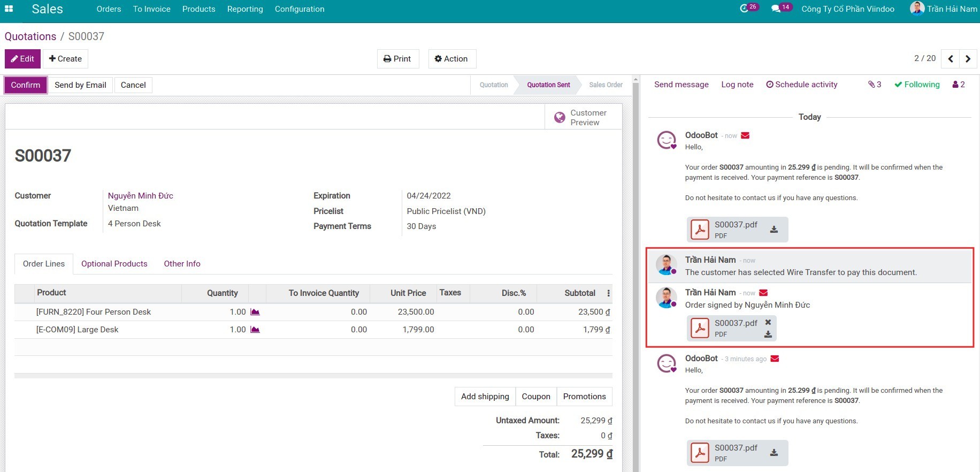Click the email envelope icon on first OdooBot message

coord(745,135)
